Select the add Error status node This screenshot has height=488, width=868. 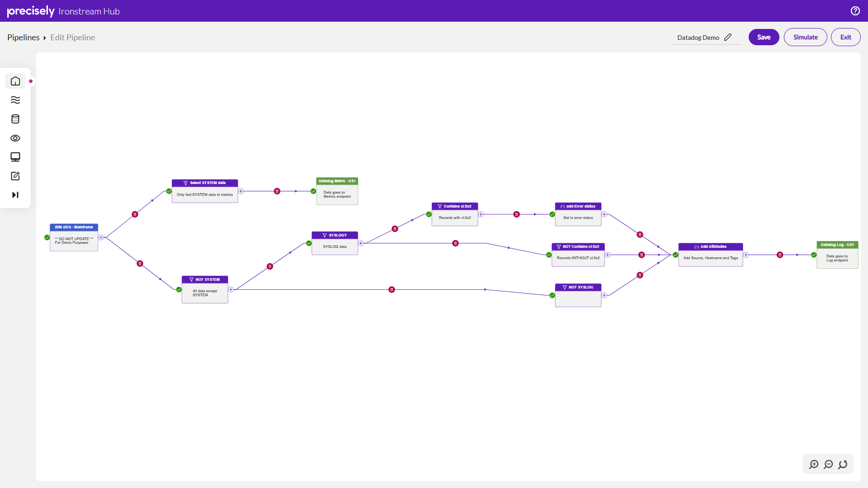pyautogui.click(x=578, y=214)
